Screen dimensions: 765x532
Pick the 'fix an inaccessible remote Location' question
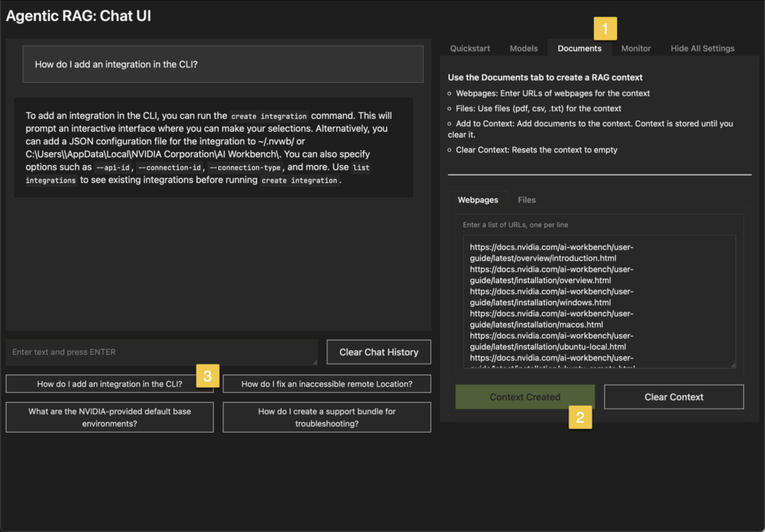(326, 384)
